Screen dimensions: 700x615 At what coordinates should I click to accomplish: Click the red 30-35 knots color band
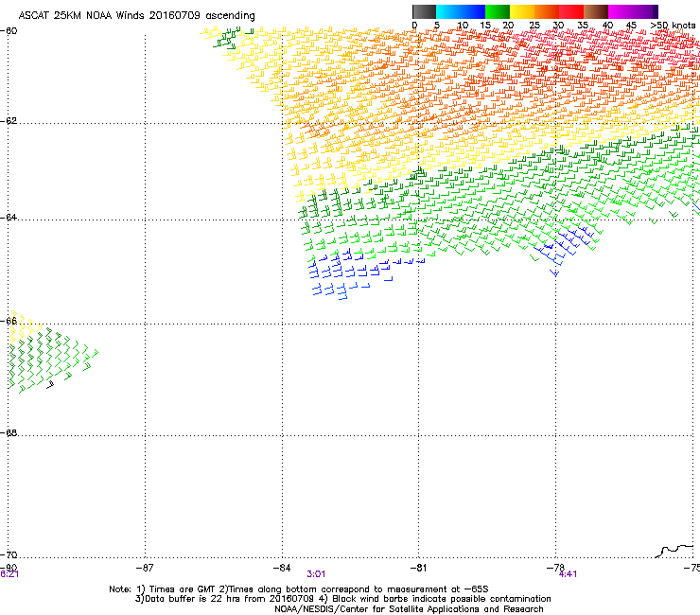pos(571,11)
